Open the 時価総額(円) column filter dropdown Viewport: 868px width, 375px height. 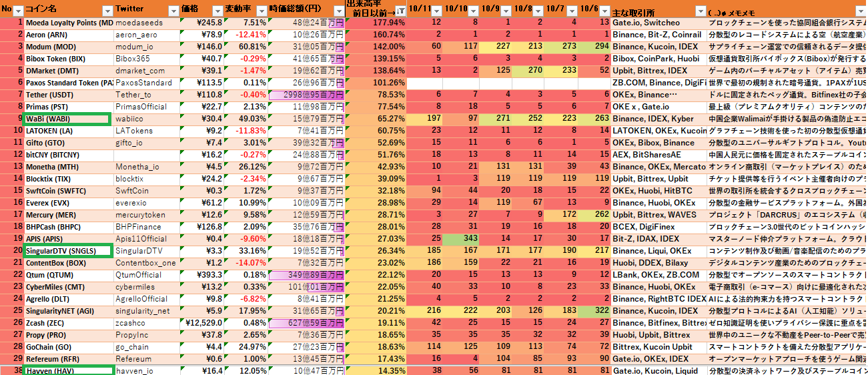[339, 11]
